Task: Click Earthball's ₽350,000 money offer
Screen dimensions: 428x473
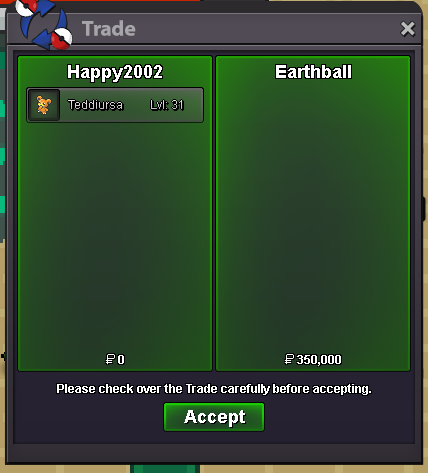Action: [x=313, y=359]
